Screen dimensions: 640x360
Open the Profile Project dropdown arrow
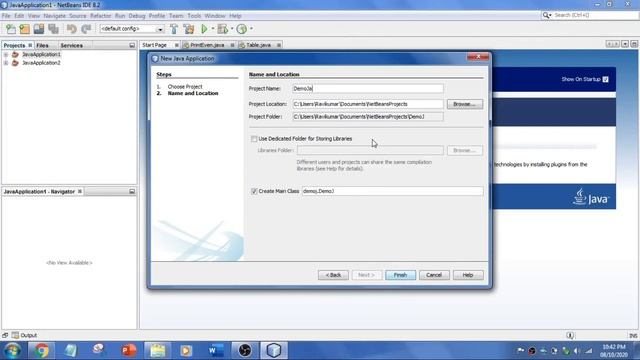(x=251, y=29)
